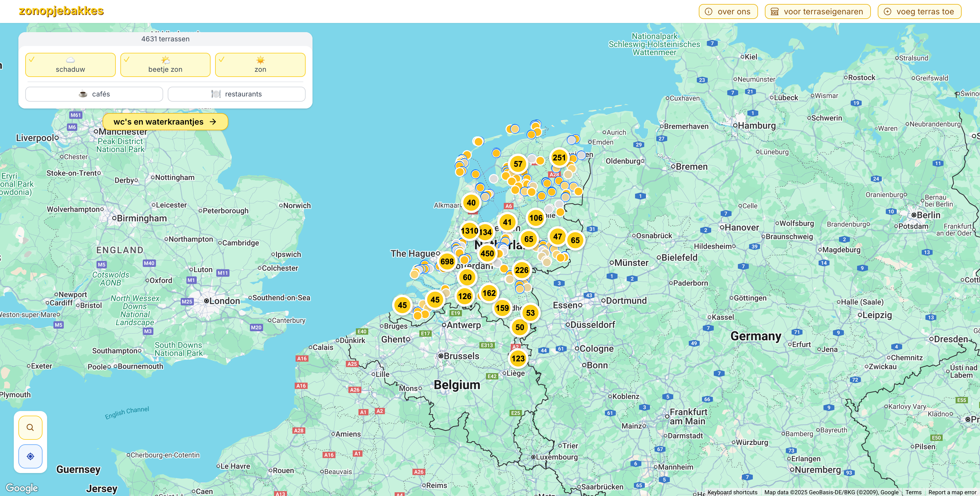Click the coffee cup icon on the cafés filter
This screenshot has width=980, height=496.
(x=83, y=94)
